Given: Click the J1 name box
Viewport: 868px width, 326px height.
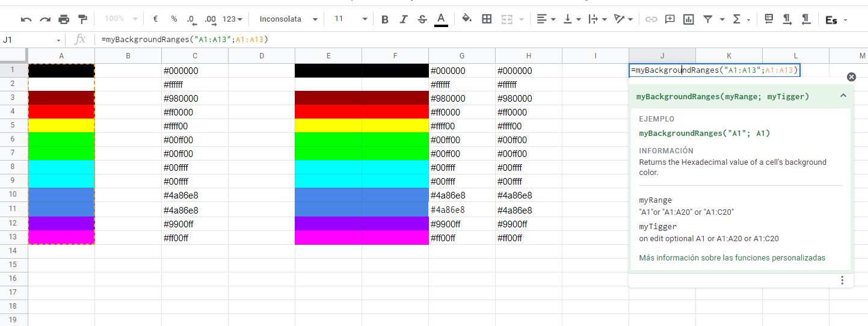Looking at the screenshot, I should [31, 40].
